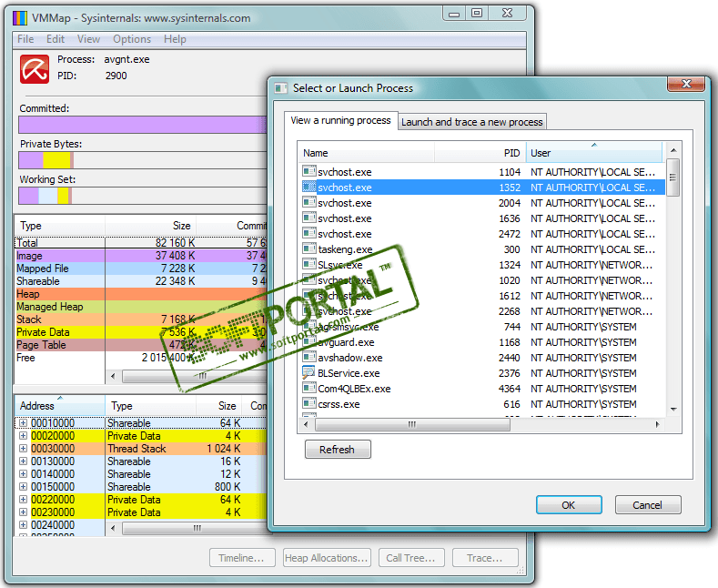Expand address 00030000 Thread Stack row
This screenshot has width=718, height=588.
23,449
